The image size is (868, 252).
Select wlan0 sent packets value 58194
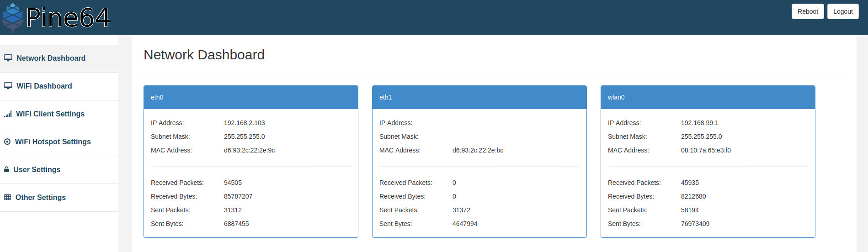coord(690,210)
